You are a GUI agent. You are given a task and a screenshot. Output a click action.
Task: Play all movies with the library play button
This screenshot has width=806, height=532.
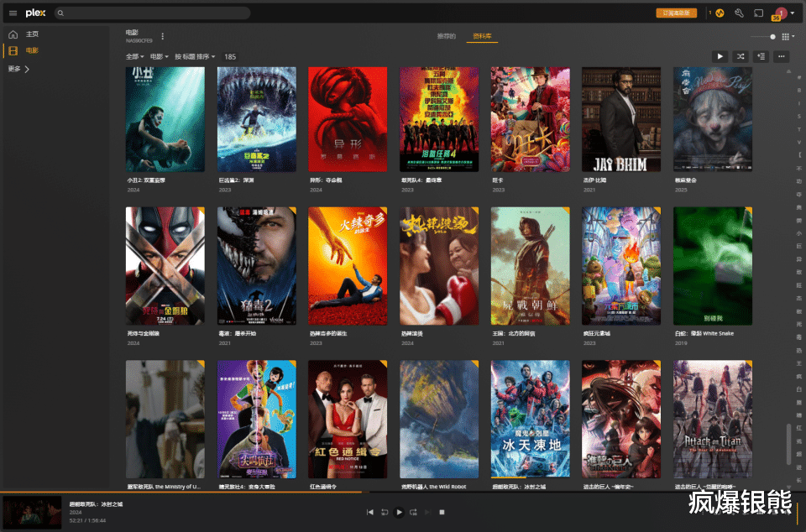pyautogui.click(x=720, y=56)
